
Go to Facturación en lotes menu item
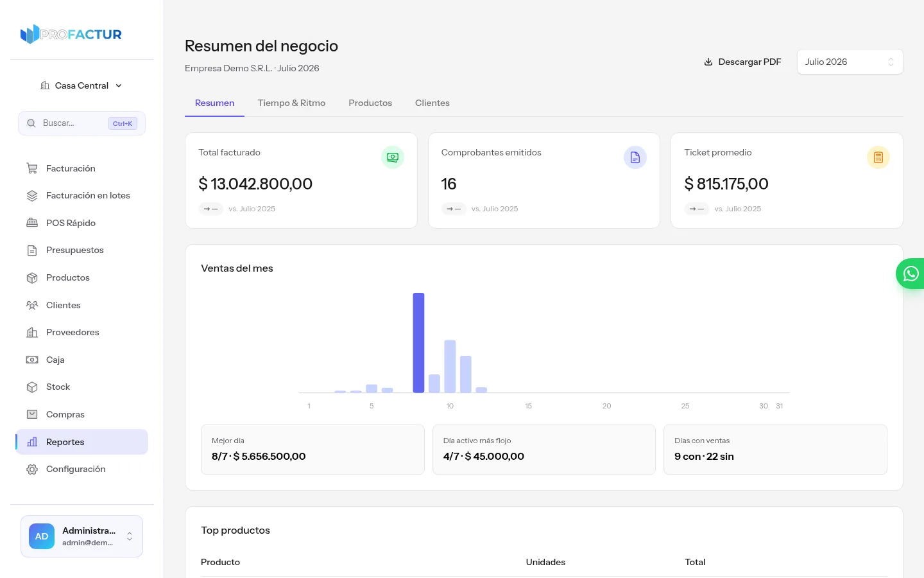(82, 196)
